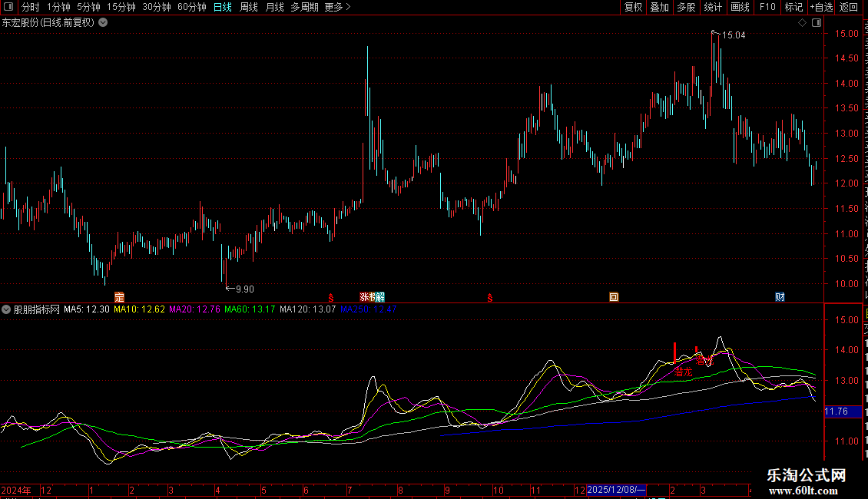The height and width of the screenshot is (499, 868).
Task: Click the lower 潜龙 signal label
Action: 683,372
